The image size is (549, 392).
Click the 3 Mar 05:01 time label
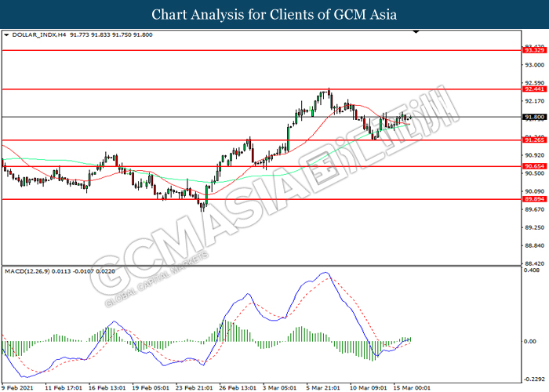[x=279, y=388]
